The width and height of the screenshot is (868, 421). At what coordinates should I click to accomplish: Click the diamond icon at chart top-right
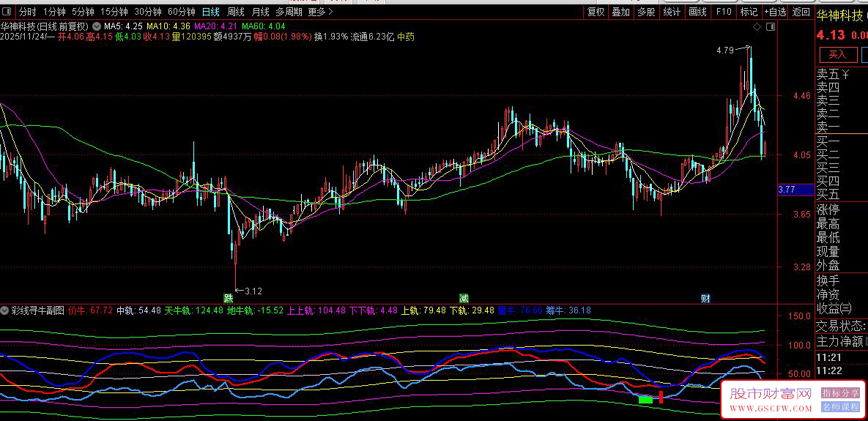pyautogui.click(x=757, y=27)
